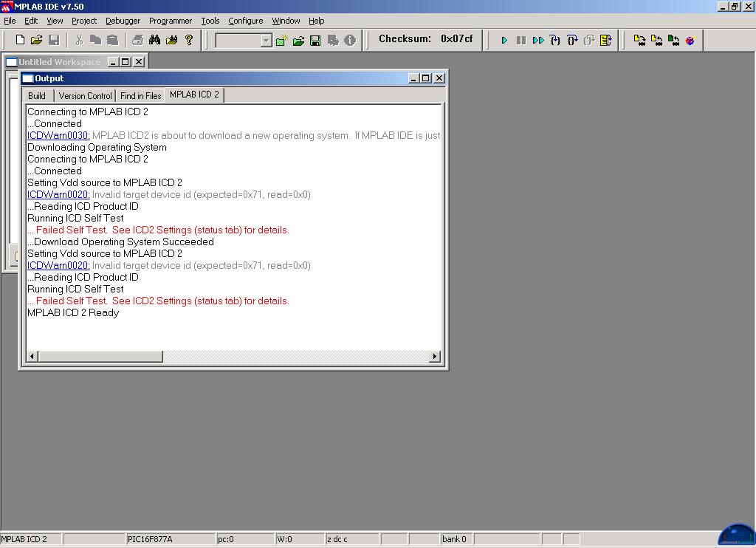Click PIC16F877A in the status bar
The height and width of the screenshot is (548, 756).
pos(150,539)
